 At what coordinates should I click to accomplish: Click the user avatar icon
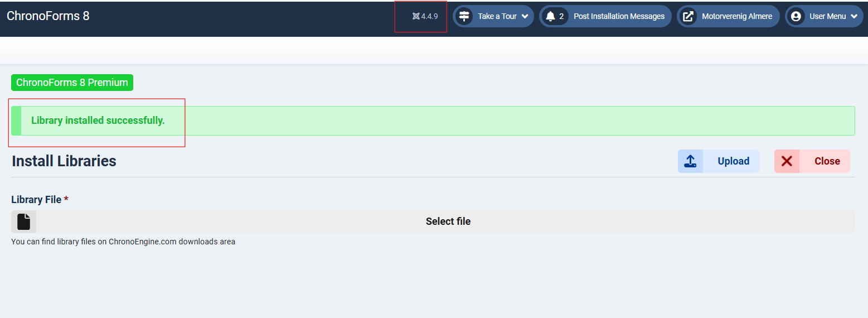[797, 16]
